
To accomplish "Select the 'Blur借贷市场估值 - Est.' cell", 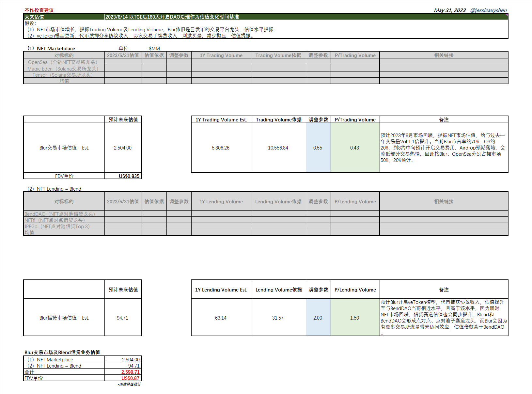I will [64, 318].
